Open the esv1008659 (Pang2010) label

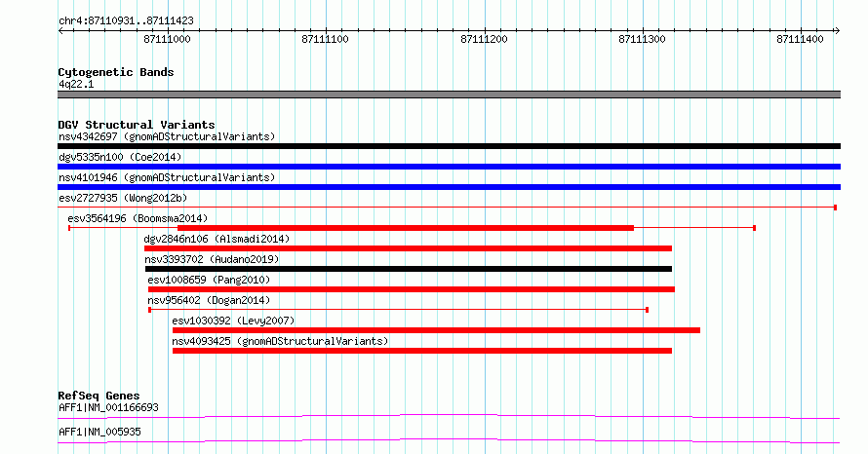tap(209, 280)
